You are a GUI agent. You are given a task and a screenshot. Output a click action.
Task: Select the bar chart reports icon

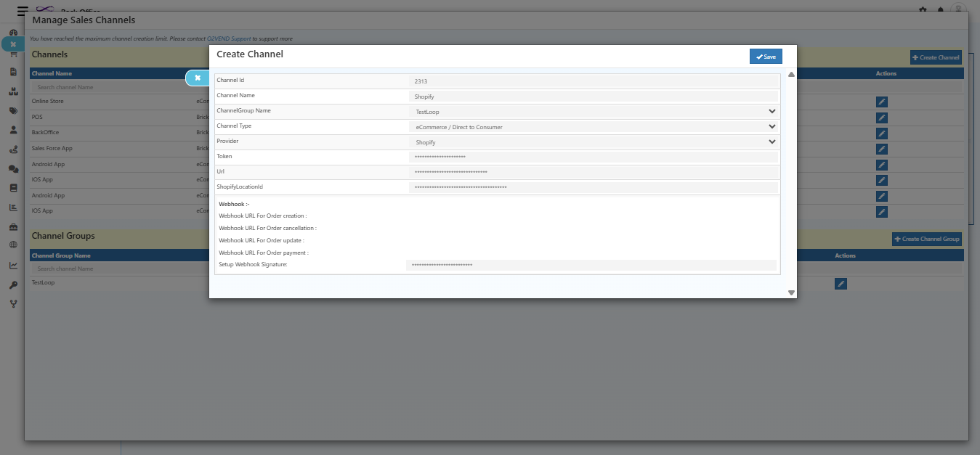coord(12,208)
